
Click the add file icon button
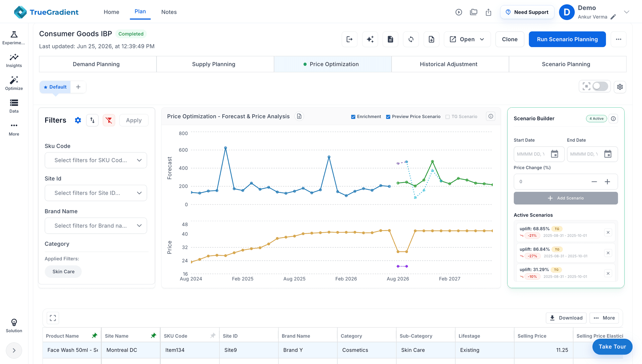coord(431,39)
